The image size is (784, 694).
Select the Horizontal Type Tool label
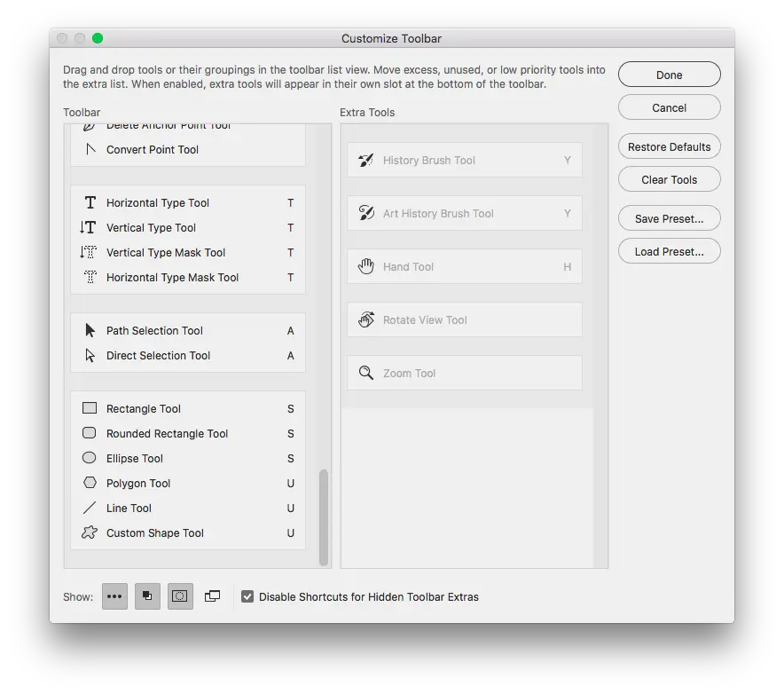point(158,202)
